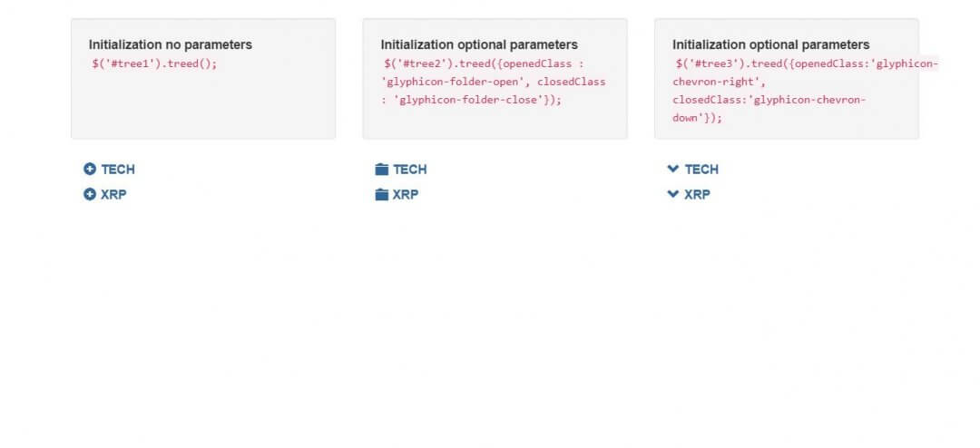The width and height of the screenshot is (980, 448).
Task: Toggle the chevron arrow beside XRP
Action: click(673, 194)
